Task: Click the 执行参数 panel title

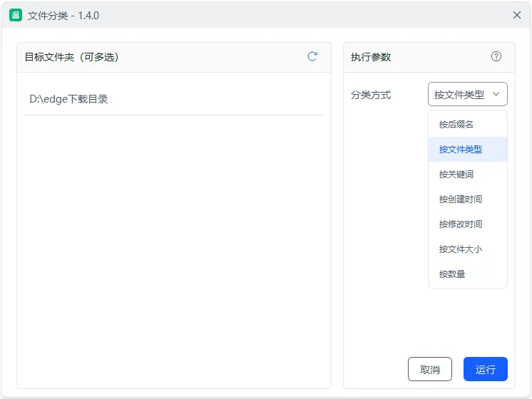Action: coord(371,57)
